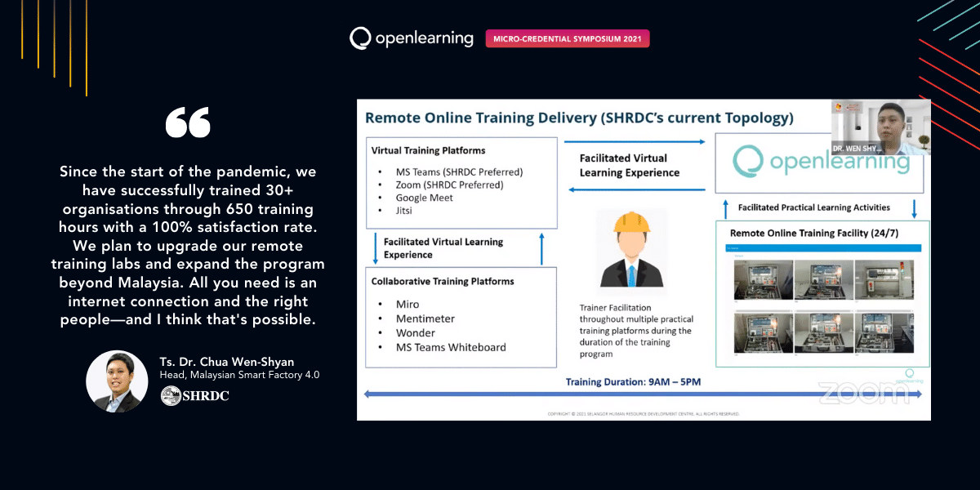Click the SHRDC logo under the speaker name

[194, 396]
